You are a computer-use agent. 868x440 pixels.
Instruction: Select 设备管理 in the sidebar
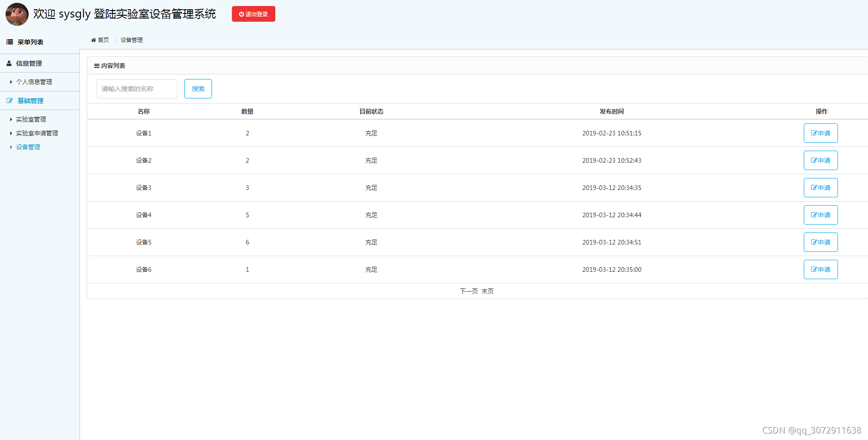[x=28, y=147]
